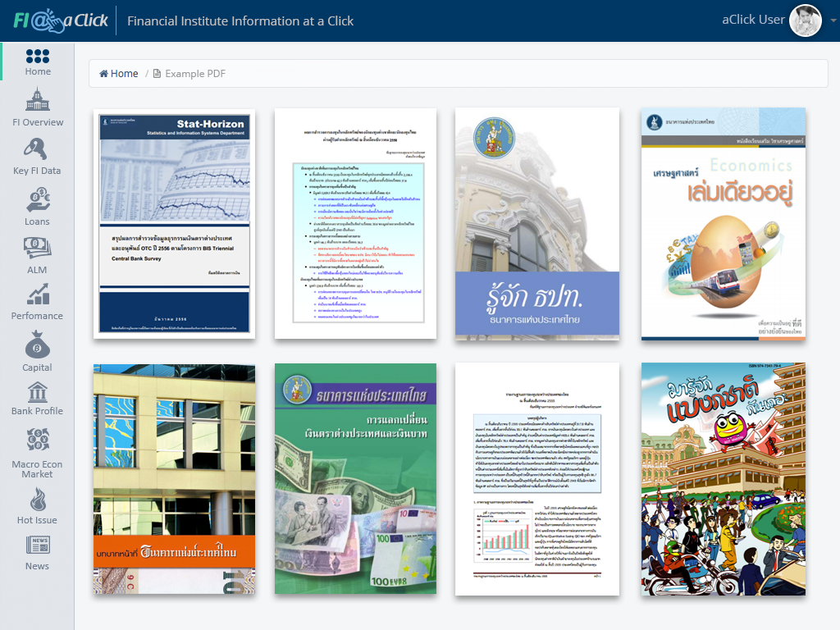Go to Home breadcrumb link
Image resolution: width=840 pixels, height=630 pixels.
click(125, 73)
